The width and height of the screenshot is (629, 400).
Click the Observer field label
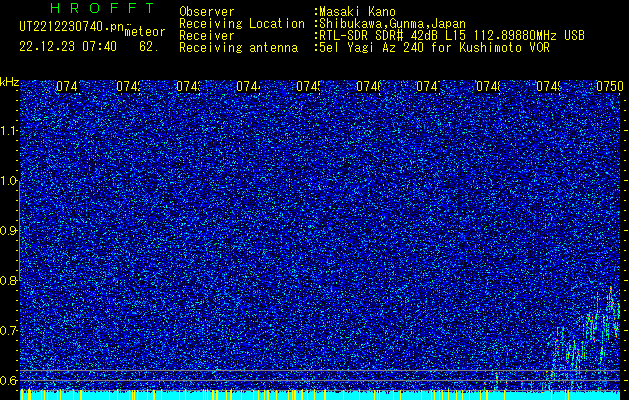tap(206, 11)
